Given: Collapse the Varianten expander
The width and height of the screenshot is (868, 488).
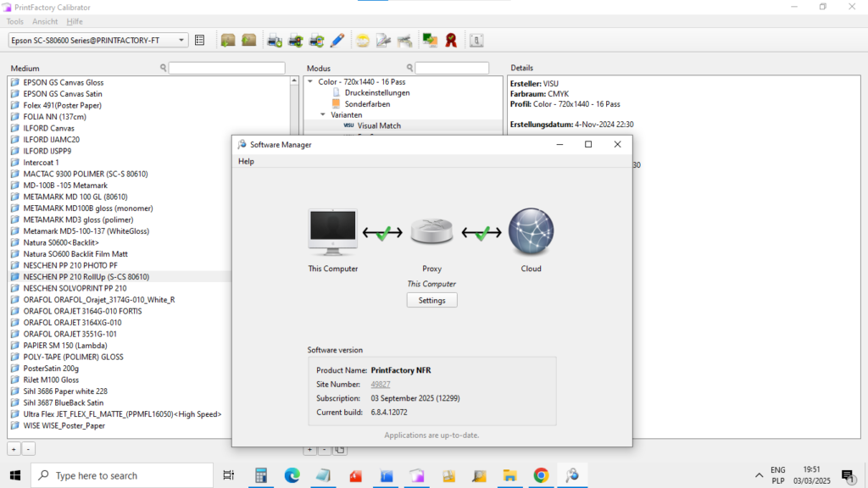Looking at the screenshot, I should coord(322,114).
